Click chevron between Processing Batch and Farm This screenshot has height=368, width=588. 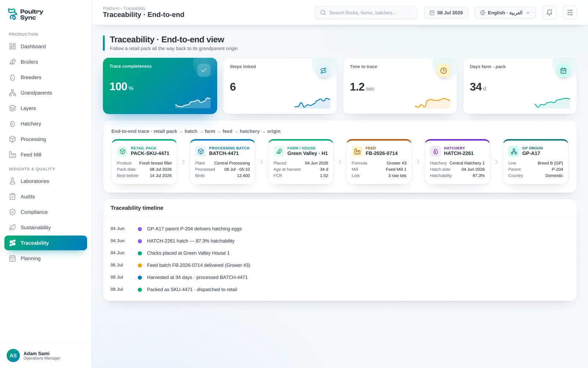tap(262, 162)
